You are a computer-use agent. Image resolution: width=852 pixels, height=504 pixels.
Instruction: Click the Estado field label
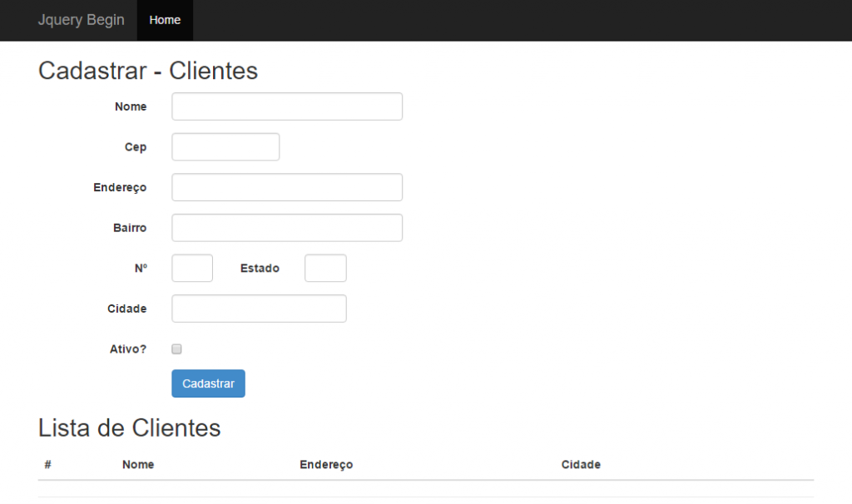coord(260,268)
